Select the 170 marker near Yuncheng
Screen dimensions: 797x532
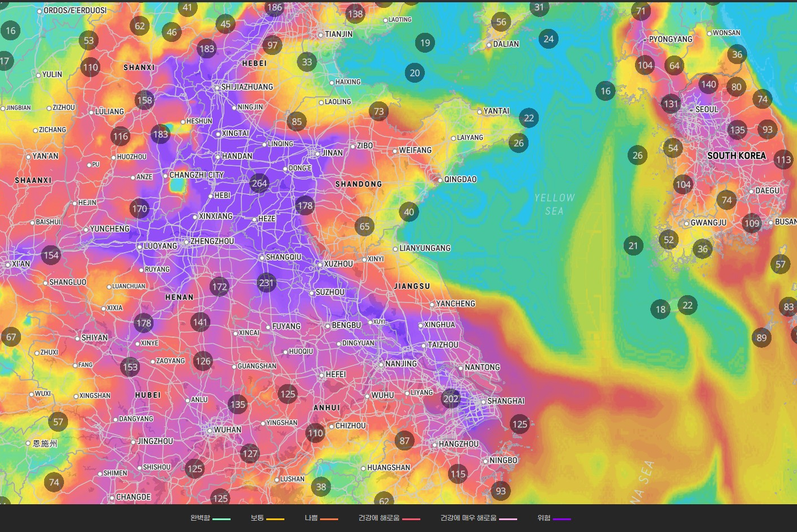click(x=139, y=208)
